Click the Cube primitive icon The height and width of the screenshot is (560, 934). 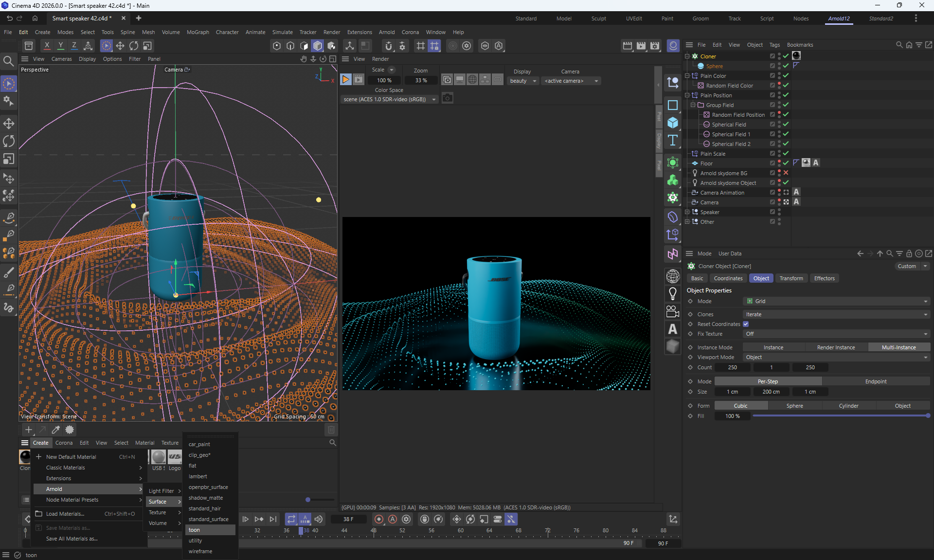pyautogui.click(x=673, y=123)
